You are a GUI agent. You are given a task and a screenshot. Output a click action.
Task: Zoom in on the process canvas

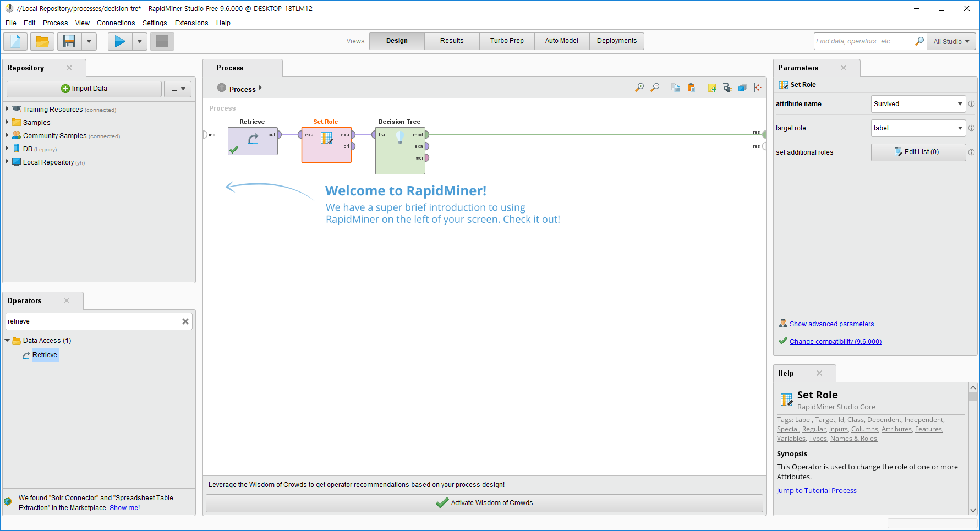tap(639, 87)
